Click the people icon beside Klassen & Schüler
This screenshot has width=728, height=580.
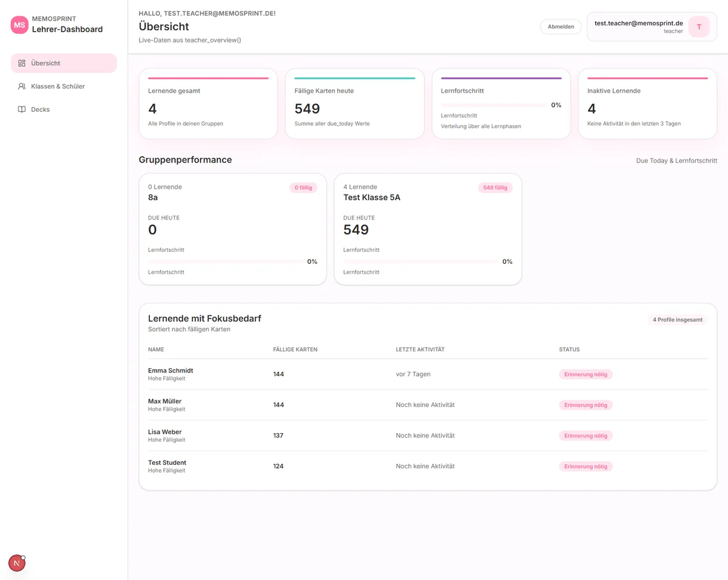tap(22, 86)
